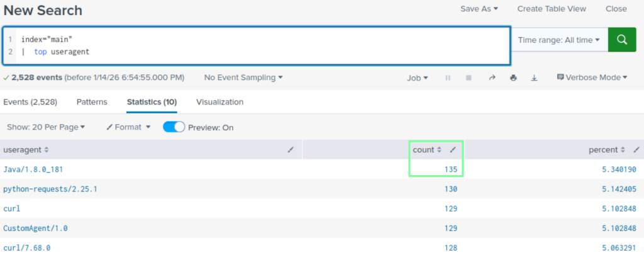Pause the running search job
644x255 pixels.
point(448,78)
